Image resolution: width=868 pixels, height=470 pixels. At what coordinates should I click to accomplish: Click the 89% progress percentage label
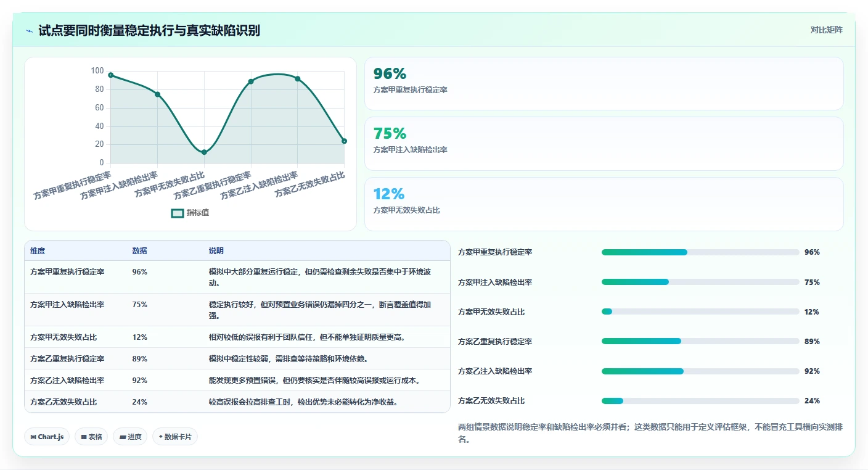click(x=812, y=342)
